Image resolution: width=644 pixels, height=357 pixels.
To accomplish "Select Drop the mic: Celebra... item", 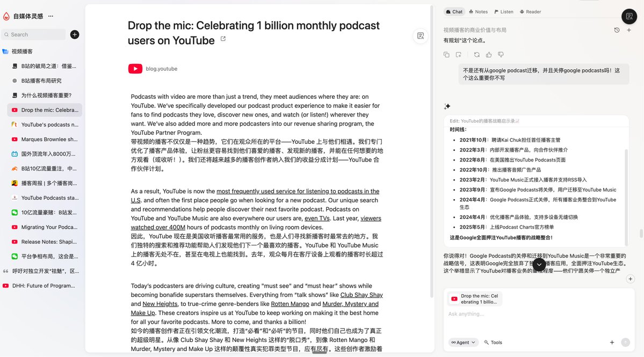I will 45,110.
